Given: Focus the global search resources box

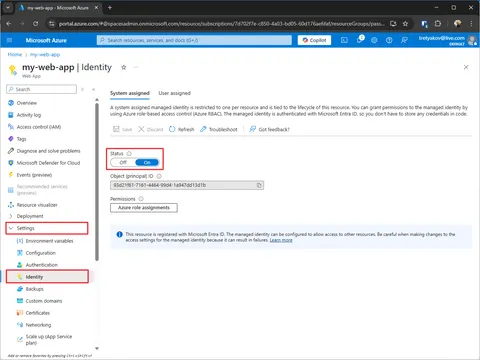Looking at the screenshot, I should pos(194,40).
